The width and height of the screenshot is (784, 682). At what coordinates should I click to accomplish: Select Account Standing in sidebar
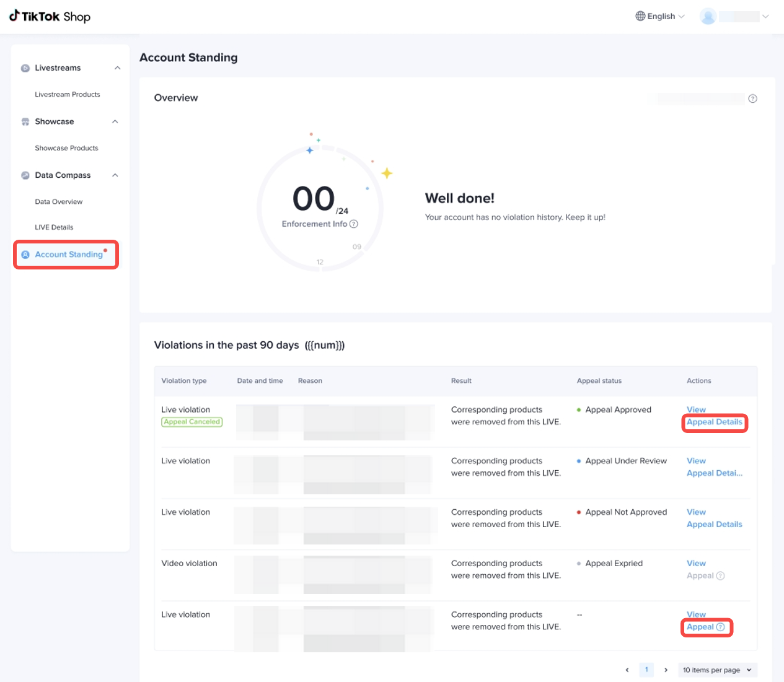tap(69, 255)
